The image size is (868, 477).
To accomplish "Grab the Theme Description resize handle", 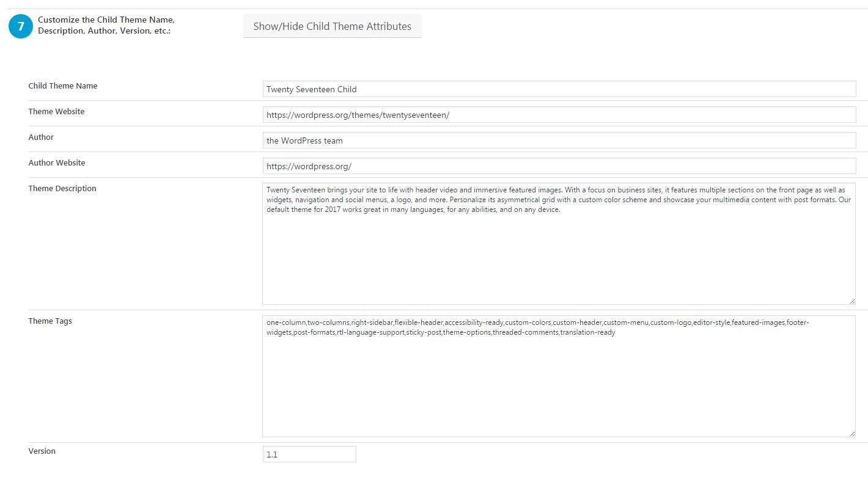I will click(851, 300).
